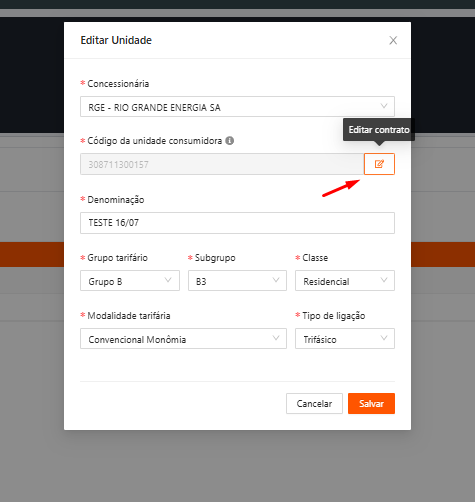The image size is (475, 502).
Task: Click the Denominação field containing TESTE 16/07
Action: [237, 223]
